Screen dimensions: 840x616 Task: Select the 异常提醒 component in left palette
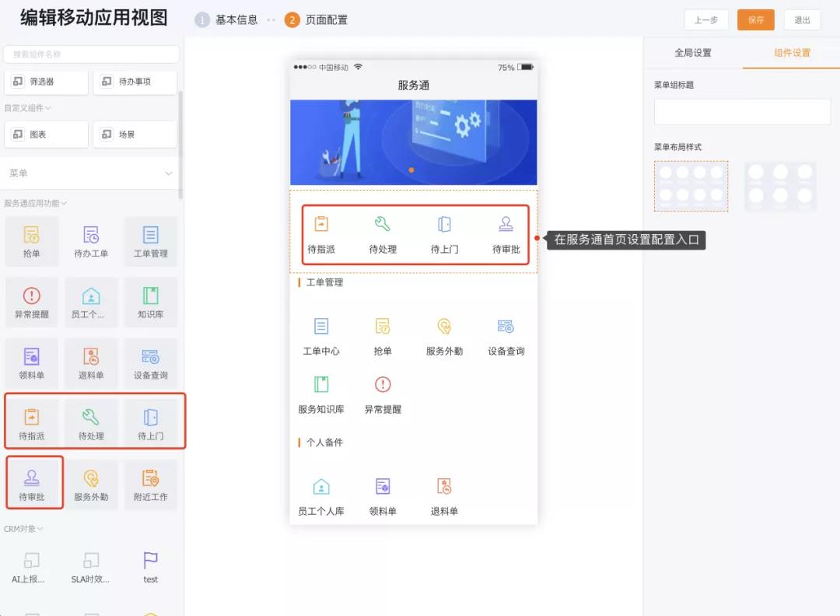pyautogui.click(x=32, y=302)
